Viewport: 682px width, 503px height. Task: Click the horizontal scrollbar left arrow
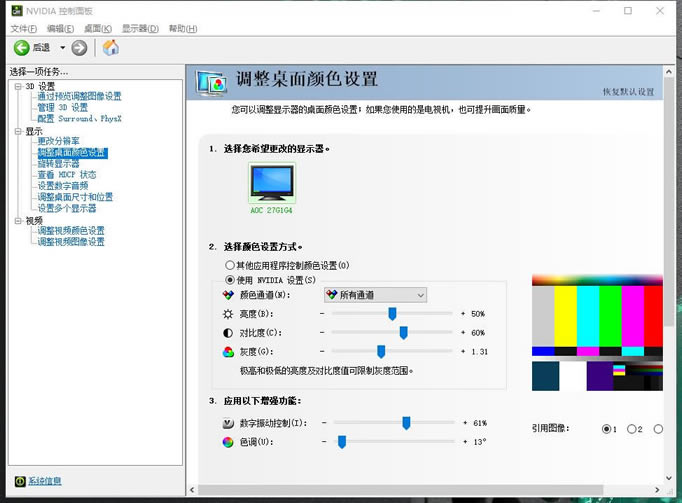pyautogui.click(x=192, y=490)
